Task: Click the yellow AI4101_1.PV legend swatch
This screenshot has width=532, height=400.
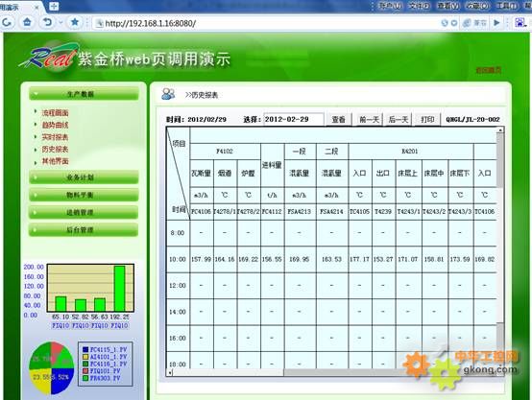Action: (85, 357)
